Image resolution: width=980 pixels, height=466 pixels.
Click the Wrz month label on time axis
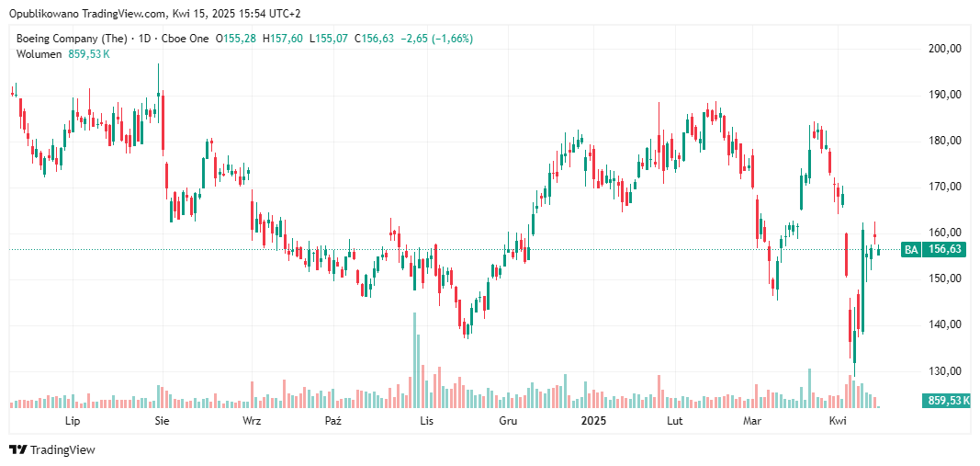[252, 421]
